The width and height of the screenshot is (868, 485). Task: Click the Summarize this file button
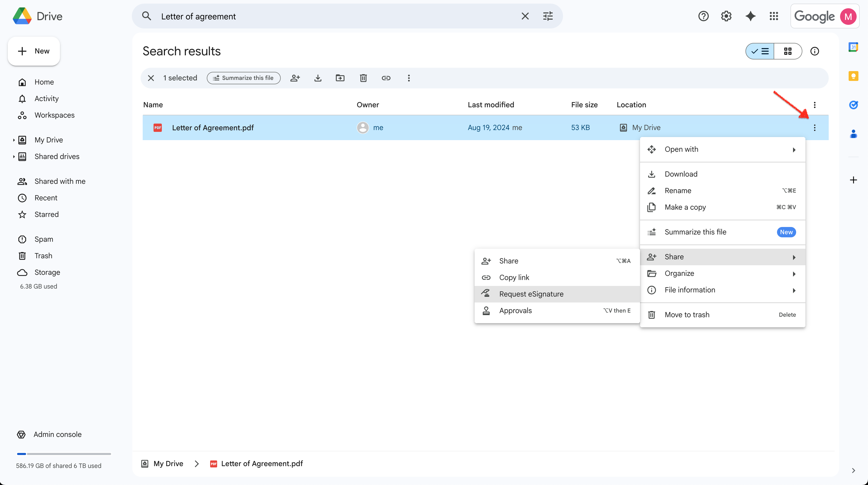pyautogui.click(x=243, y=78)
